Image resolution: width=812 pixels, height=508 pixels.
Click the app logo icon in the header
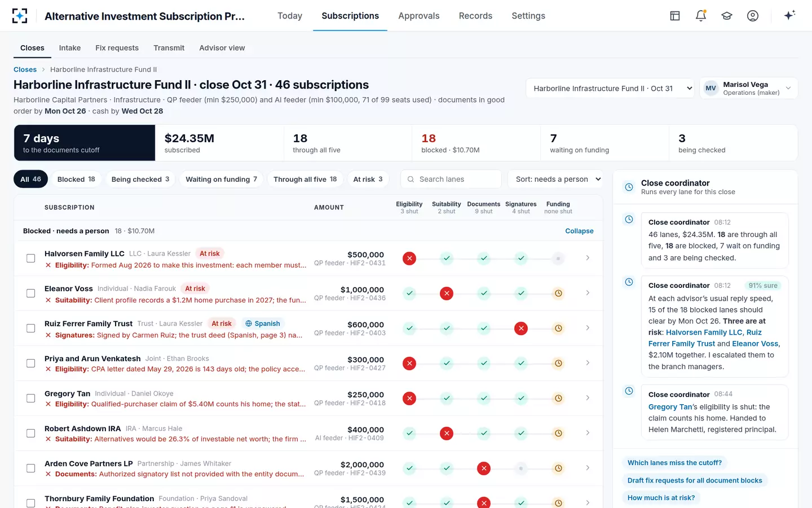[x=20, y=16]
